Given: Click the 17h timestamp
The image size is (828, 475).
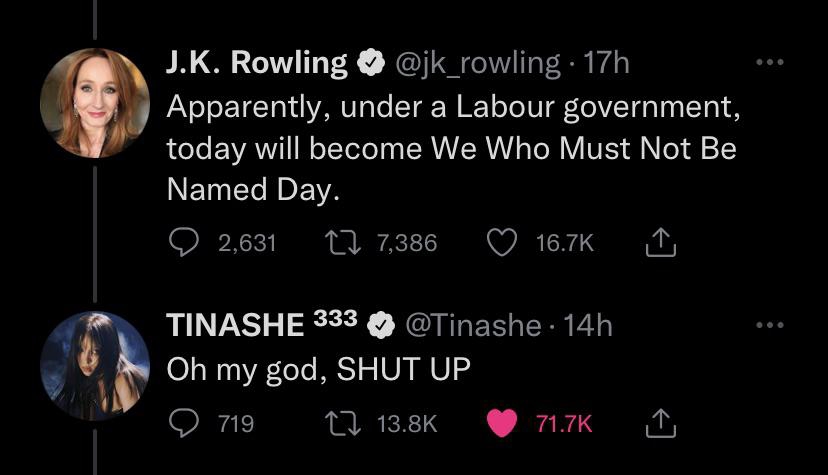Looking at the screenshot, I should (x=607, y=63).
